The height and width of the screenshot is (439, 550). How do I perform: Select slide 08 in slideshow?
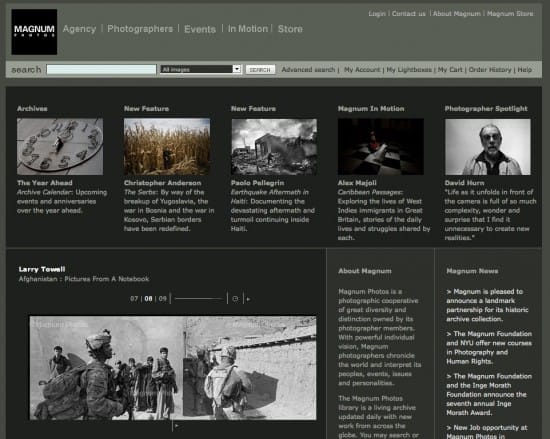(148, 299)
